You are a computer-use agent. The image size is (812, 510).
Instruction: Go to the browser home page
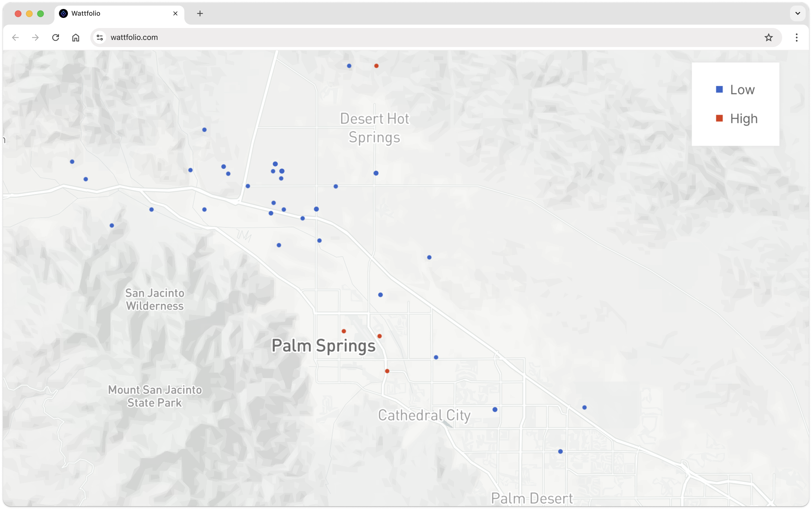(76, 37)
